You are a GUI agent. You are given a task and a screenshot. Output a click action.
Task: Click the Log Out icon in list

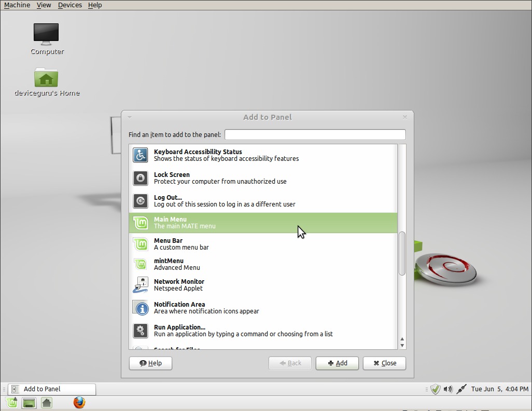pos(140,201)
